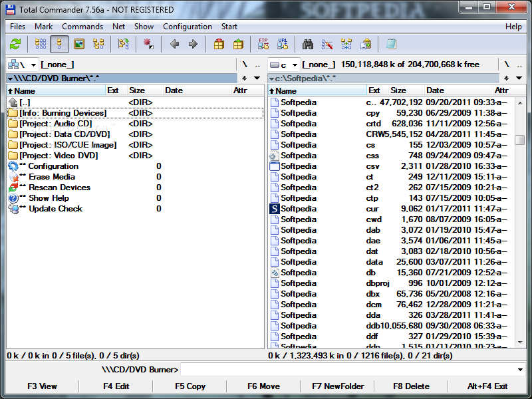Select the Configuration entry gear icon
The height and width of the screenshot is (399, 532).
[x=13, y=166]
